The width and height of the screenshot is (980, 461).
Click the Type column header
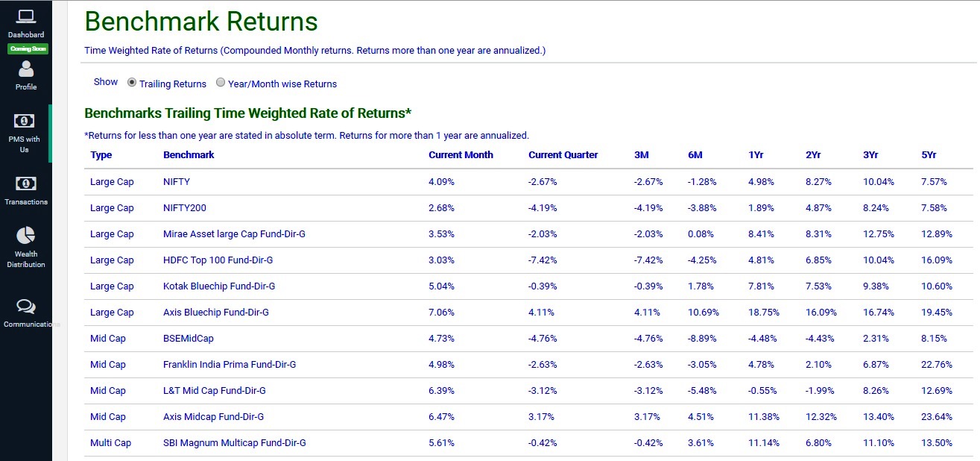(x=101, y=155)
